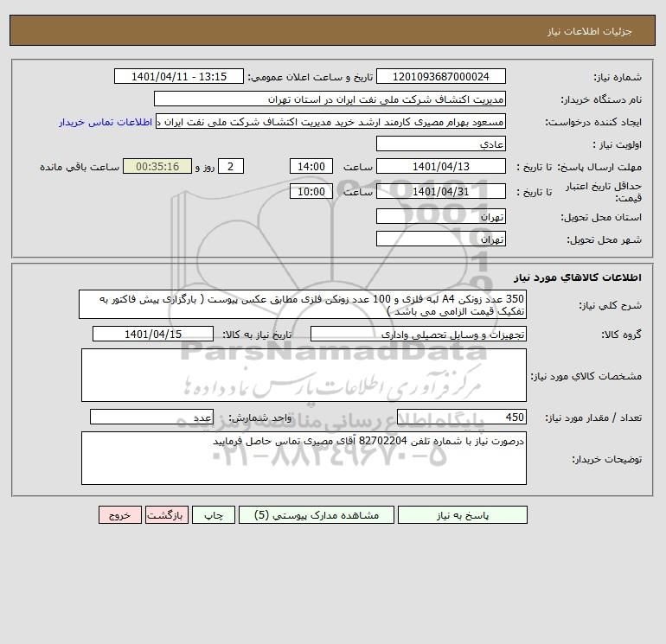Click the شرح کلی نیاز label
The width and height of the screenshot is (666, 644).
[x=611, y=306]
